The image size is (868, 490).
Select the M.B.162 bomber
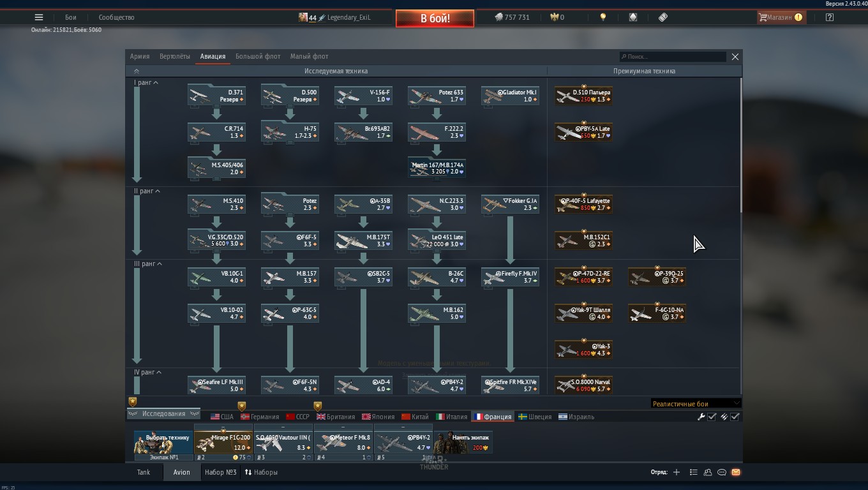tap(437, 313)
